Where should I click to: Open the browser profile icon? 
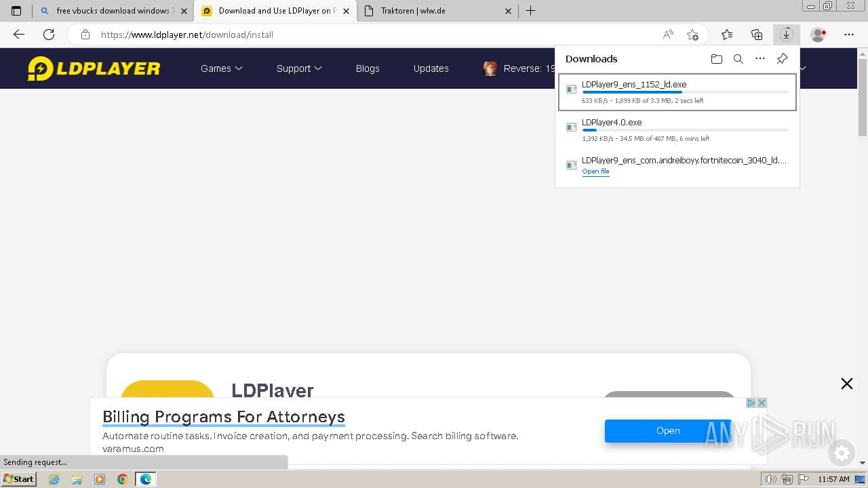pyautogui.click(x=818, y=35)
